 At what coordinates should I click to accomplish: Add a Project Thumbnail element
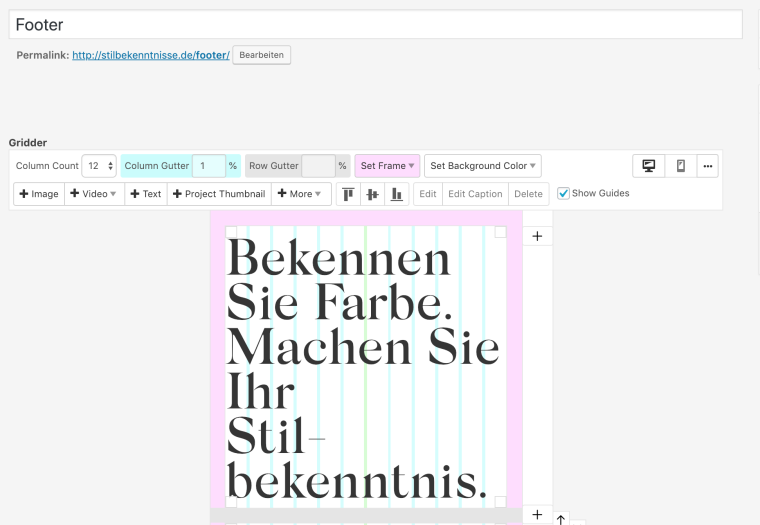[219, 194]
